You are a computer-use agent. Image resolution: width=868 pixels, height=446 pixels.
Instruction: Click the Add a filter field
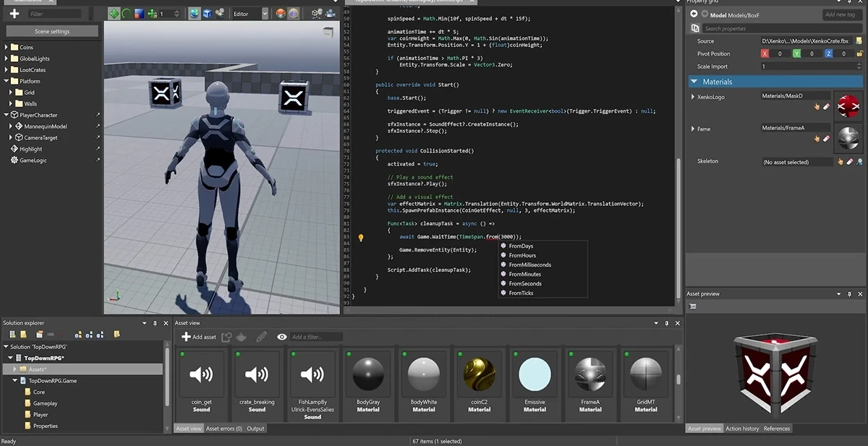point(316,337)
